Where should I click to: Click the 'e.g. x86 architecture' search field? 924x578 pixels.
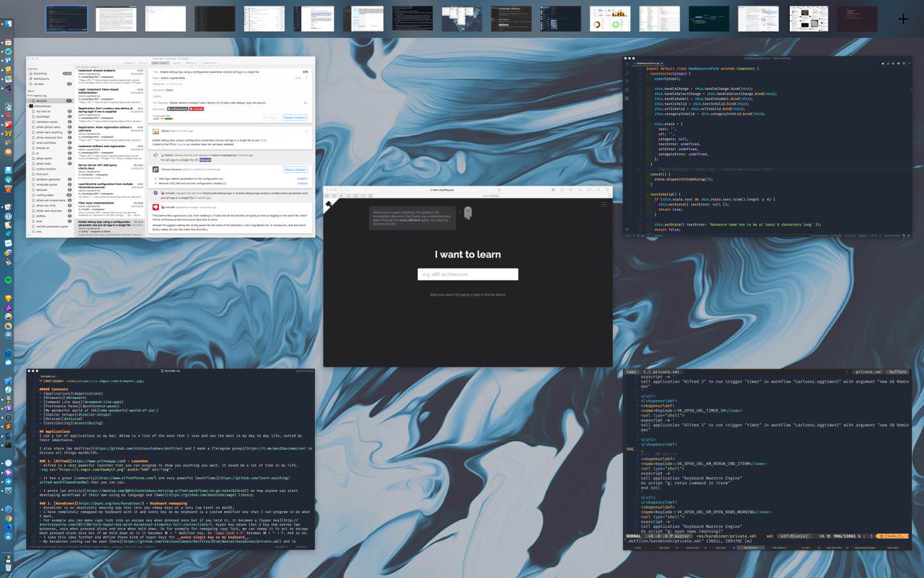pyautogui.click(x=467, y=274)
